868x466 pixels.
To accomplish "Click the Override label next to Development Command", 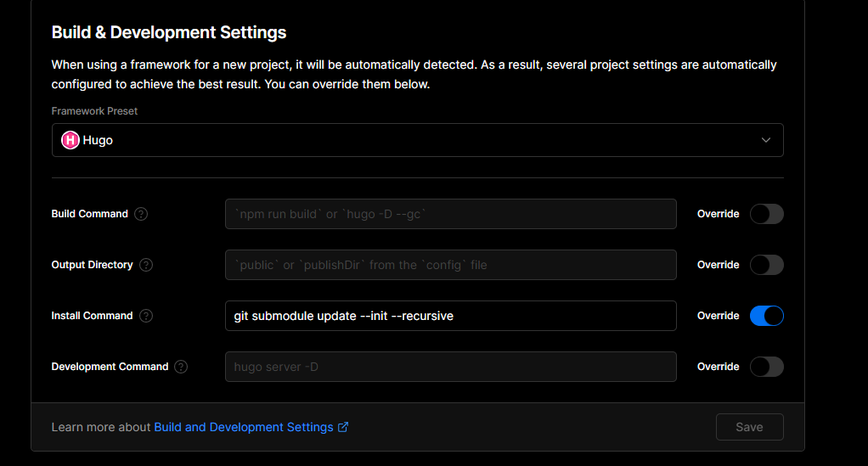I will click(x=718, y=367).
